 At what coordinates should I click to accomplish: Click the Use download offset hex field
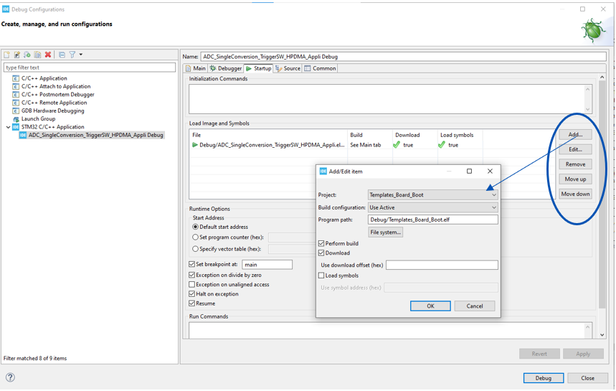[x=442, y=265]
